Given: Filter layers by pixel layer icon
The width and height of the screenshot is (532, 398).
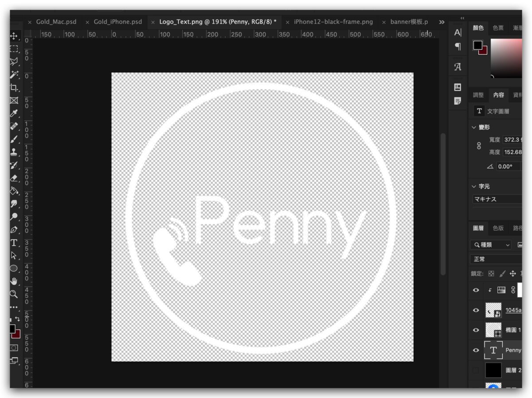Looking at the screenshot, I should pyautogui.click(x=520, y=245).
